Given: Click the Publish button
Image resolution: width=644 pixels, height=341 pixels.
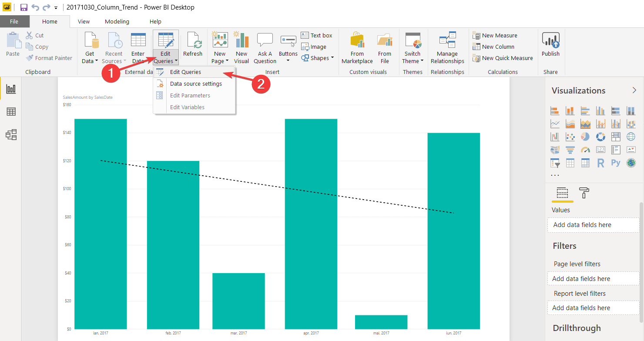Looking at the screenshot, I should 550,43.
